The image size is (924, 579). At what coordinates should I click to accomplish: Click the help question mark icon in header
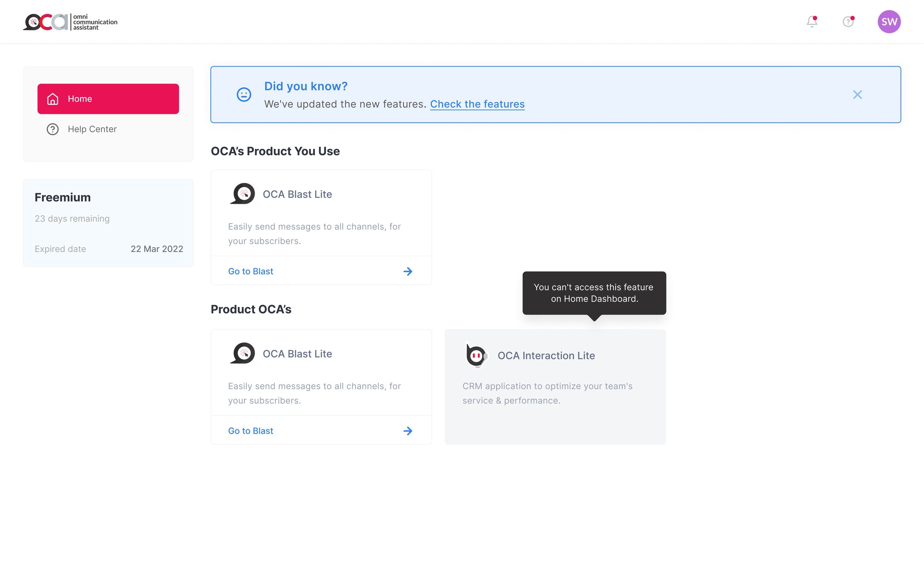pos(848,22)
